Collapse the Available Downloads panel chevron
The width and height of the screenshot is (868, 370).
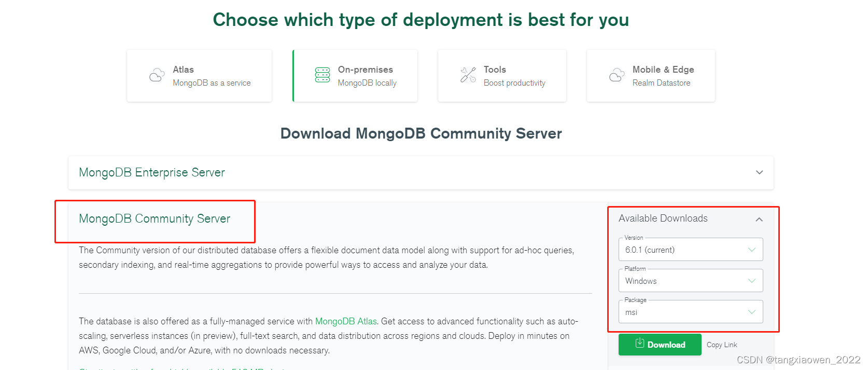tap(759, 219)
